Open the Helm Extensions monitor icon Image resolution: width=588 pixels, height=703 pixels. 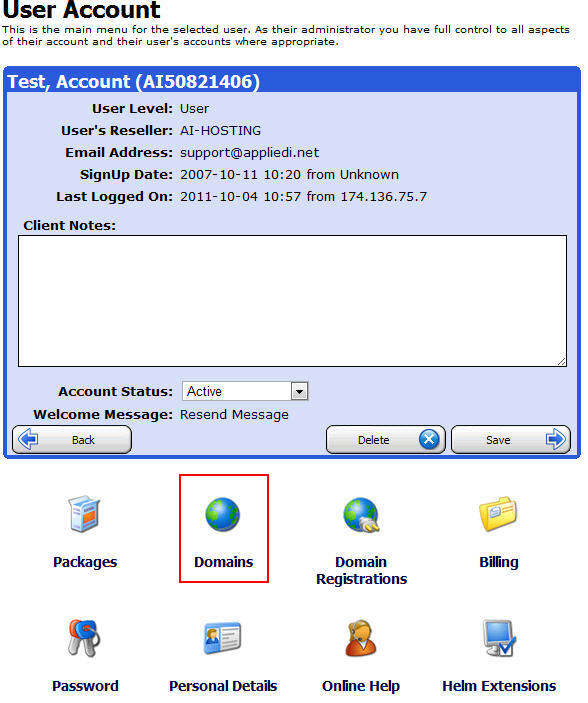[x=499, y=638]
